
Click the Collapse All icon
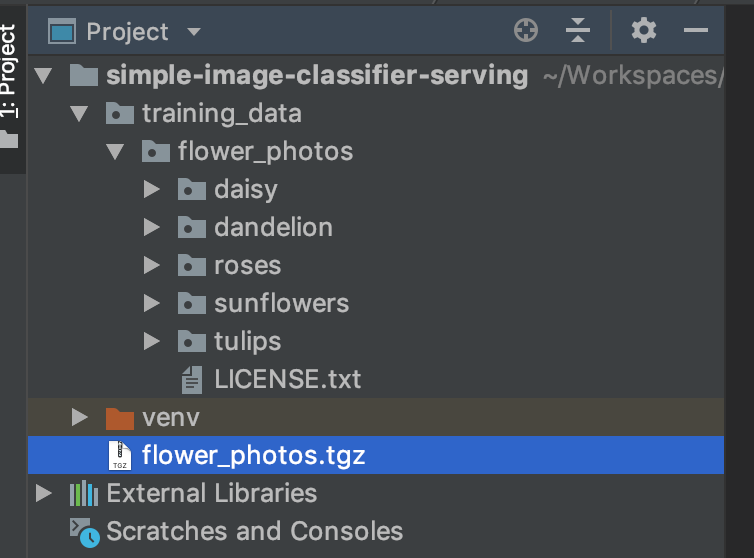(578, 31)
